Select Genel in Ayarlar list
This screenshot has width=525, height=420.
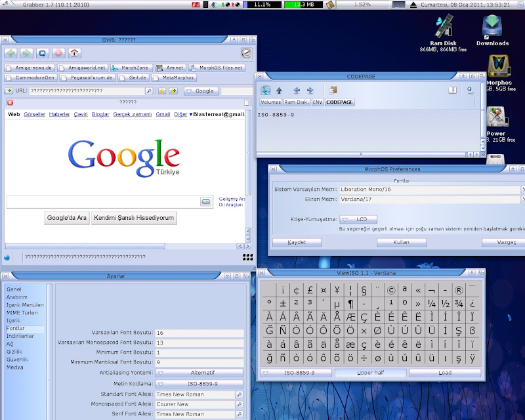click(14, 289)
